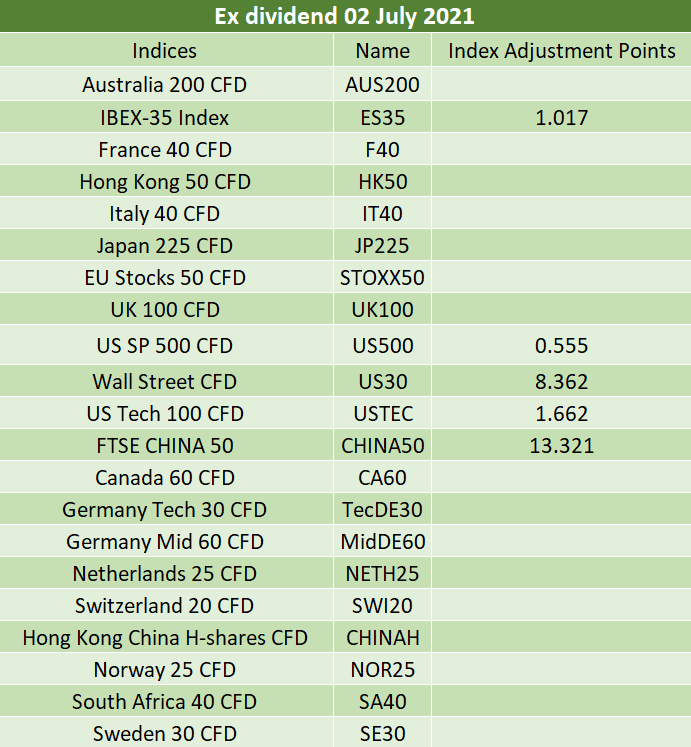
Task: Click the 'Index Adjustment Points' header
Action: point(561,50)
